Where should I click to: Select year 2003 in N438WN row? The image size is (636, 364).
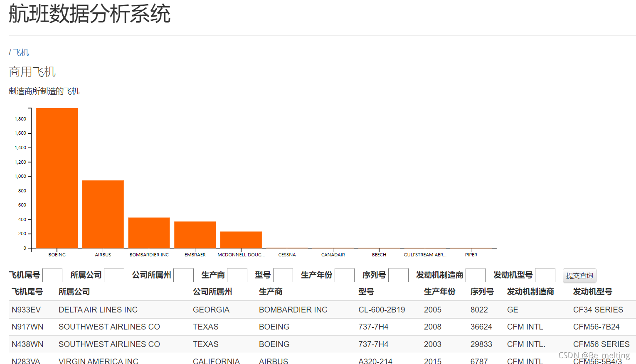pos(433,344)
